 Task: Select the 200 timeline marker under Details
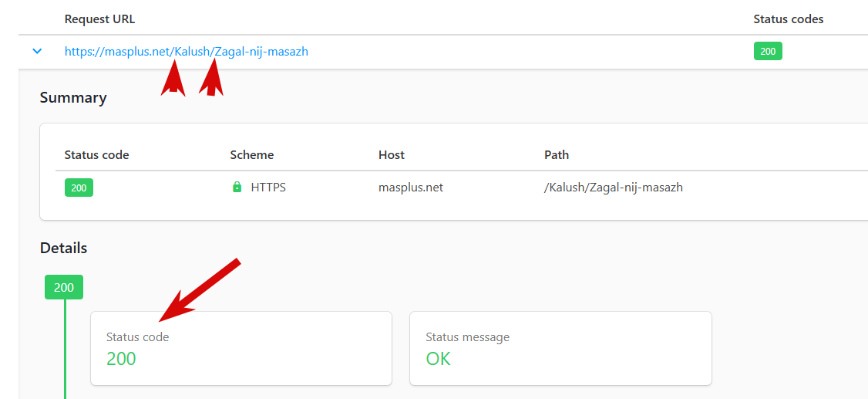tap(64, 287)
